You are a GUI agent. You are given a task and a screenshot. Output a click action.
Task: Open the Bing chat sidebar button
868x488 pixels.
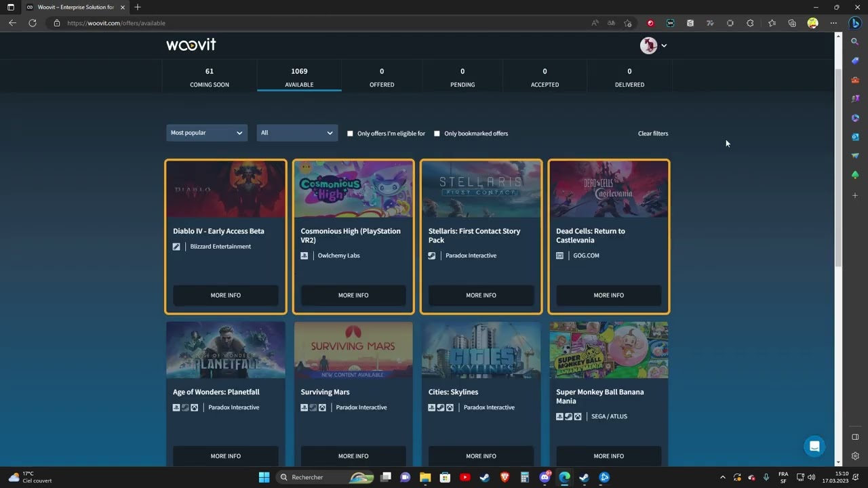pos(855,23)
